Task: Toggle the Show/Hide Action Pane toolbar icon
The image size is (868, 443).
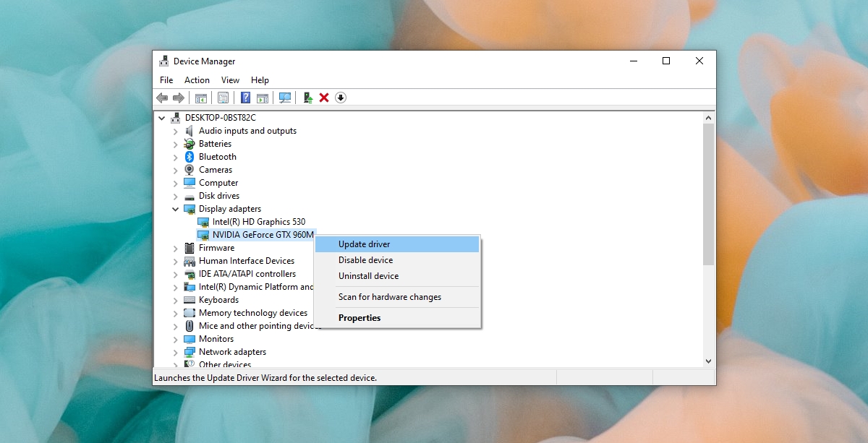Action: pyautogui.click(x=263, y=98)
